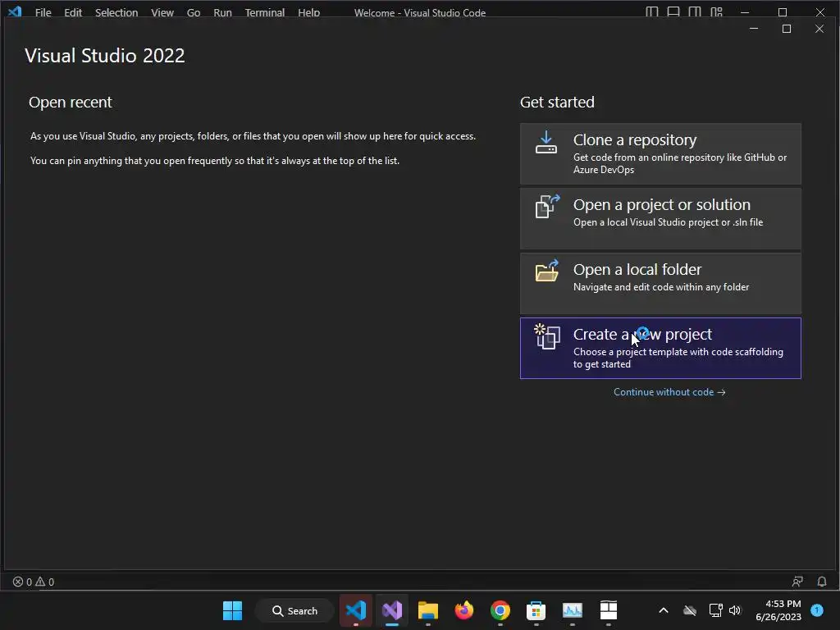
Task: Open File Explorer from taskbar
Action: [x=427, y=610]
